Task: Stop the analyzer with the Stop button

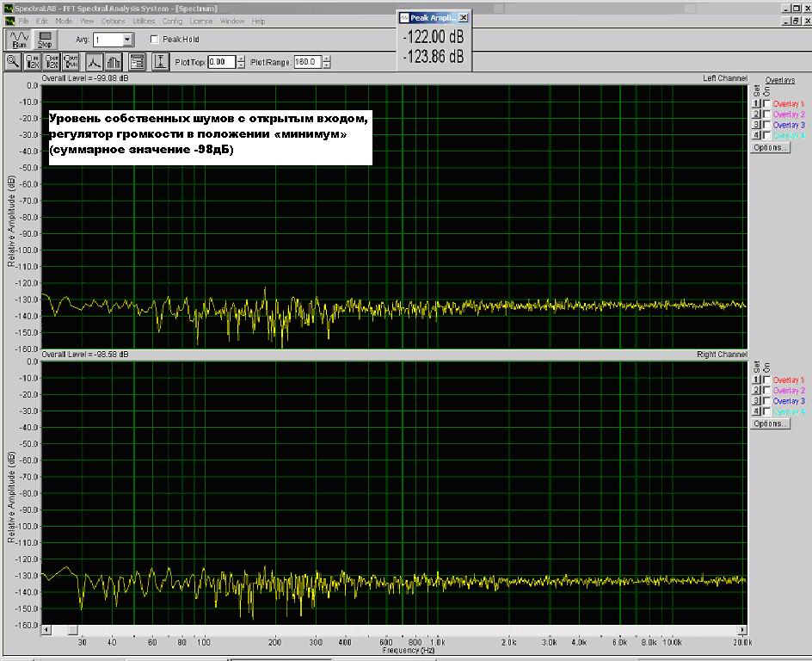Action: (x=45, y=40)
